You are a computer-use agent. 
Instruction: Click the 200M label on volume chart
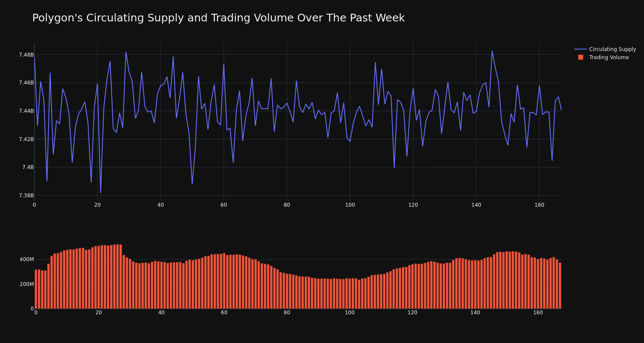tap(27, 284)
